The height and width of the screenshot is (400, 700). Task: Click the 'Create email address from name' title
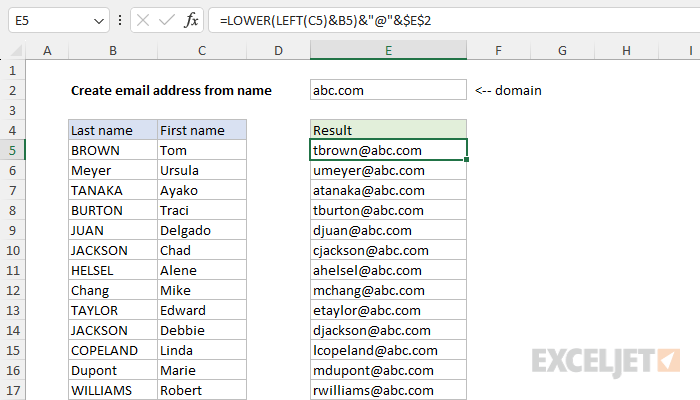pos(171,90)
